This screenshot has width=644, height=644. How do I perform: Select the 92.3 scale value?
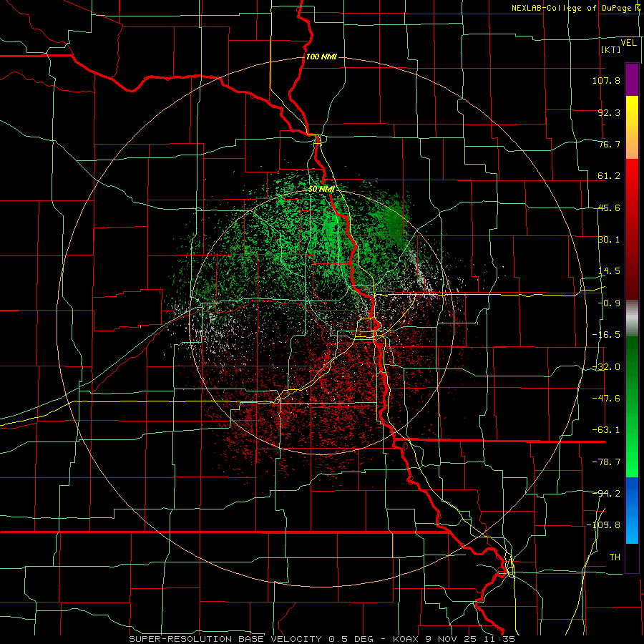click(x=609, y=112)
